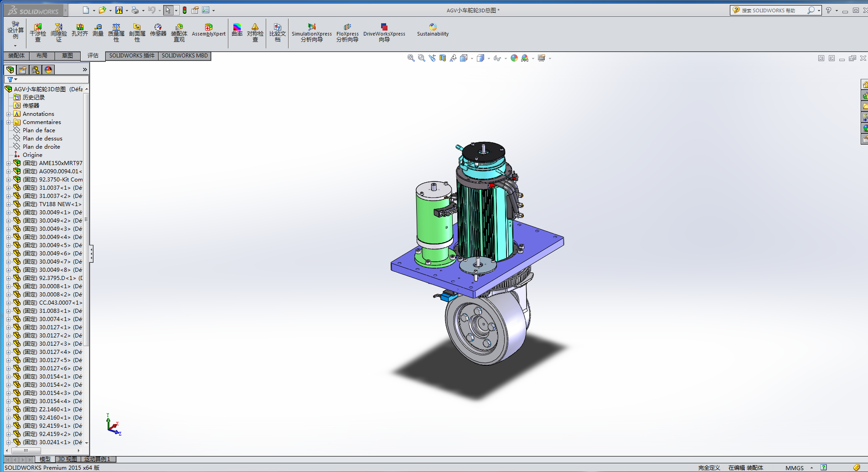Open the ConfigurationManager panel tab
This screenshot has height=472, width=868.
click(36, 70)
